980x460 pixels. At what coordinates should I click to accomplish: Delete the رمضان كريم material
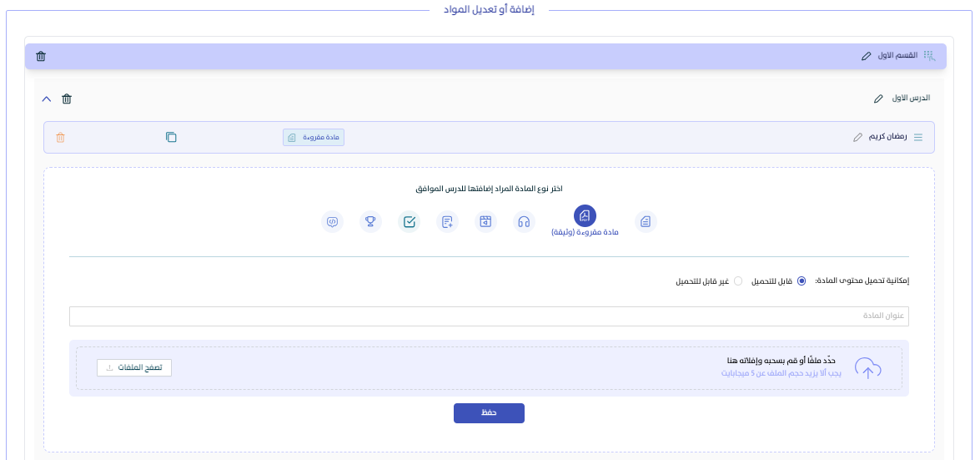click(x=60, y=137)
